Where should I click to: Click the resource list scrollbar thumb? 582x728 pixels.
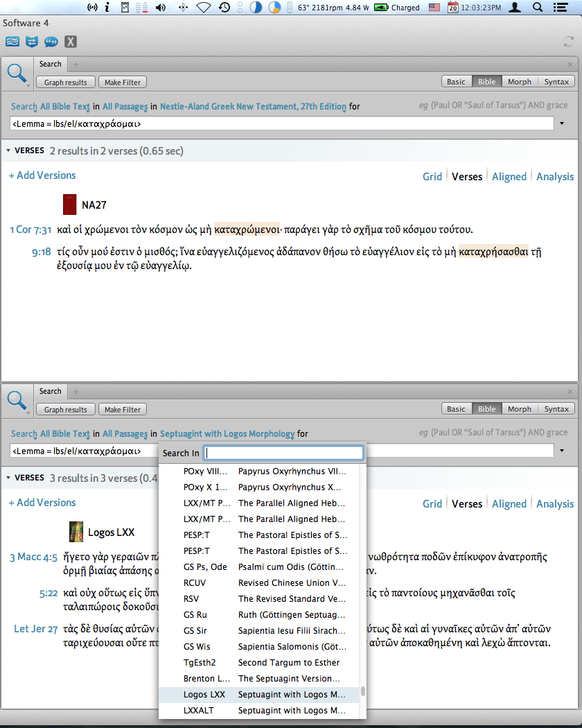[x=362, y=691]
